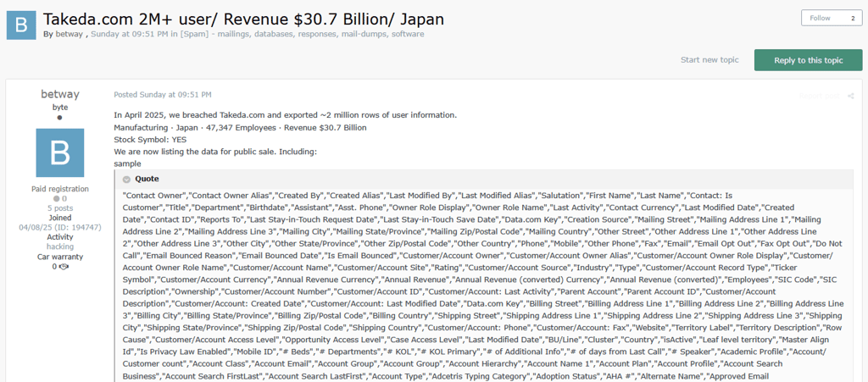Click the We are now listing the data line

(215, 152)
